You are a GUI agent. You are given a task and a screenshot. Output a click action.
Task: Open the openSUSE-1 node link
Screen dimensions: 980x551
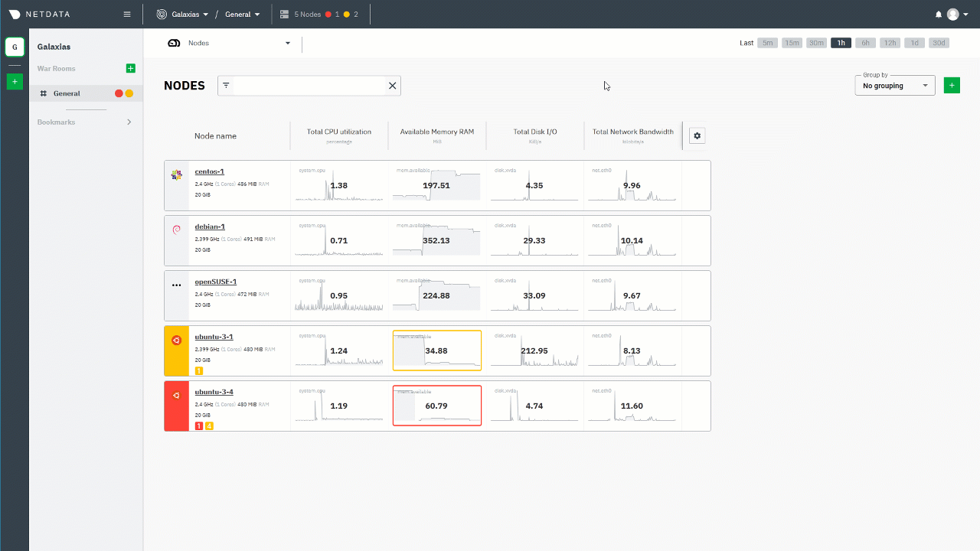(x=216, y=282)
